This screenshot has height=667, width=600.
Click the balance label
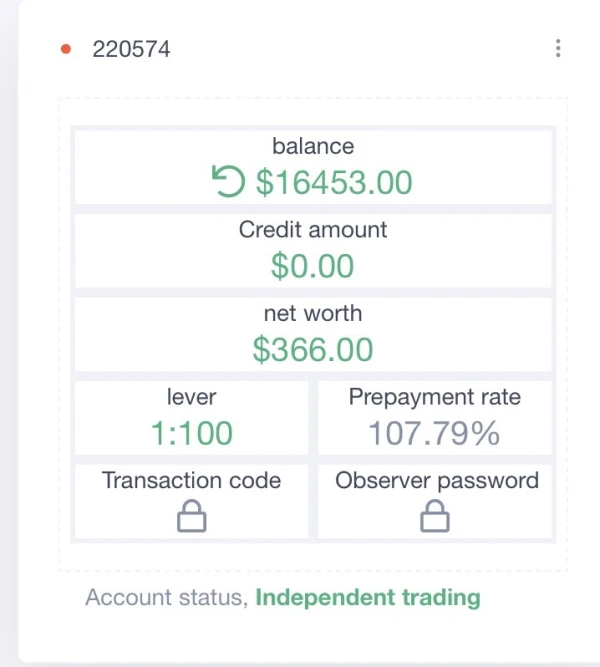point(313,146)
